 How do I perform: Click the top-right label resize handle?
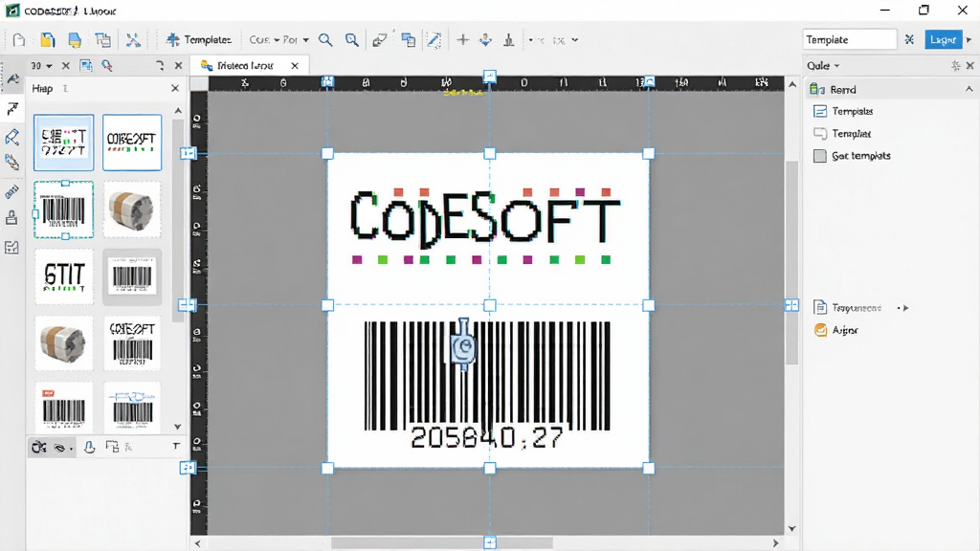click(648, 154)
